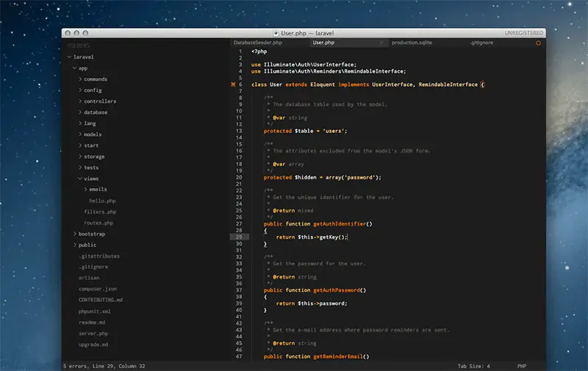The image size is (588, 371).
Task: Click RemindableInterface on the class line
Action: pos(448,84)
